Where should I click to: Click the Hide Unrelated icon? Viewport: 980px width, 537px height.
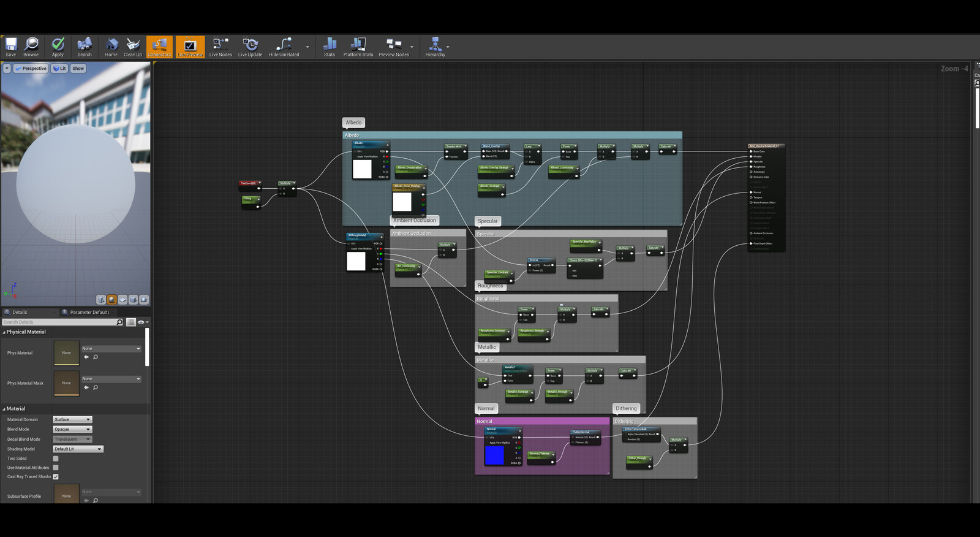point(284,47)
